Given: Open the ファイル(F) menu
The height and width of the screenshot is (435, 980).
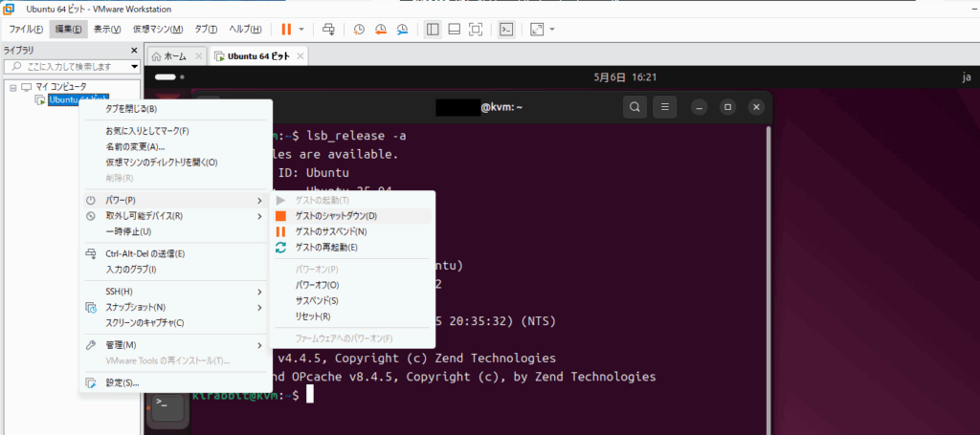Looking at the screenshot, I should pyautogui.click(x=26, y=30).
